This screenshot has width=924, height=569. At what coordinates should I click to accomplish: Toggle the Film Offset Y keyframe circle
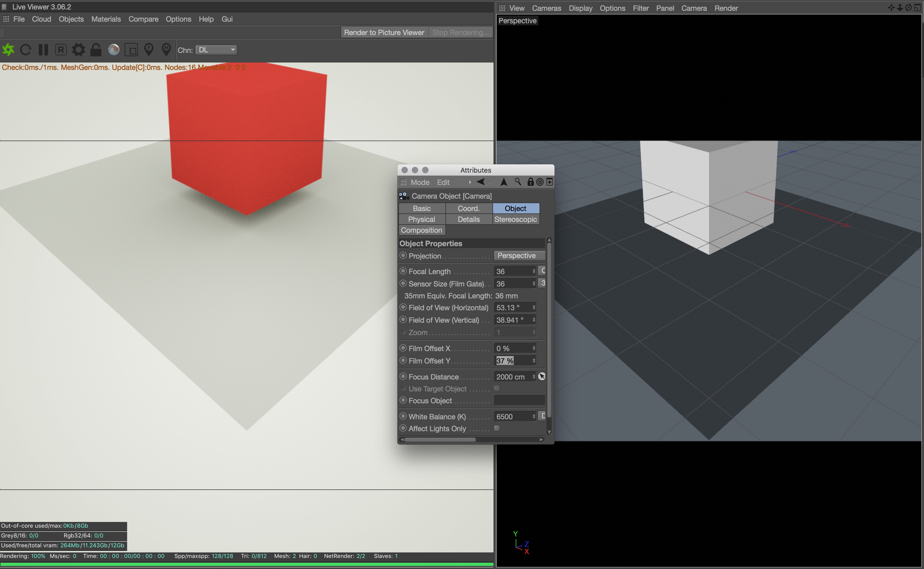point(403,360)
